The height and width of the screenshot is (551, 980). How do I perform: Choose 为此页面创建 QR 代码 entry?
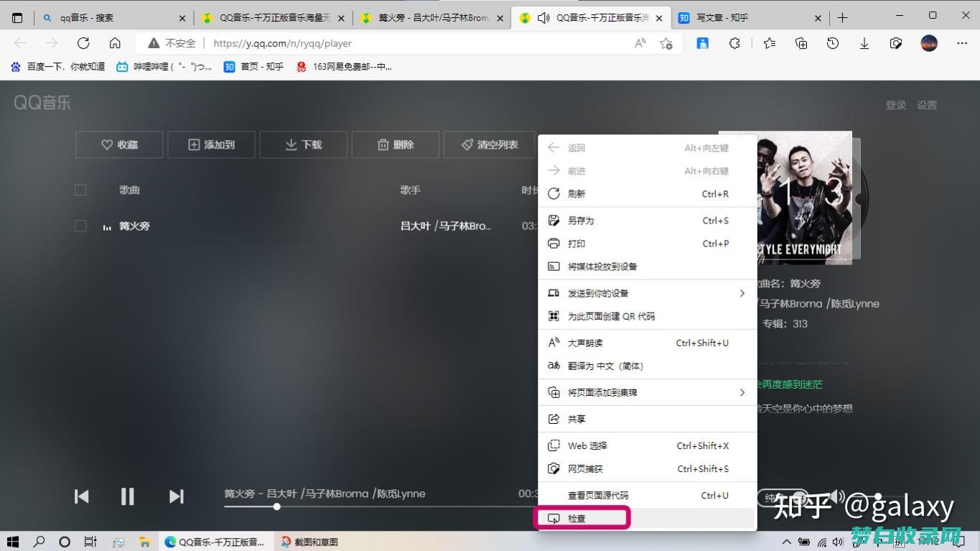coord(648,316)
